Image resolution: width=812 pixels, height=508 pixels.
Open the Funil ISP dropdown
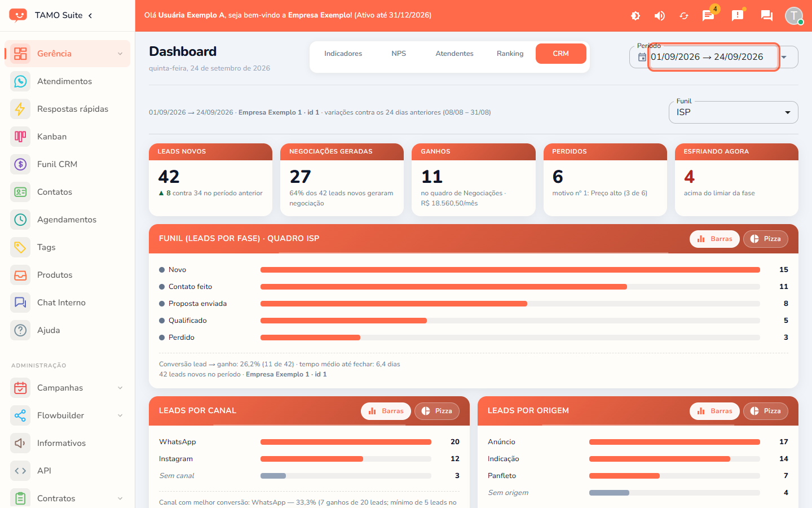click(x=734, y=112)
